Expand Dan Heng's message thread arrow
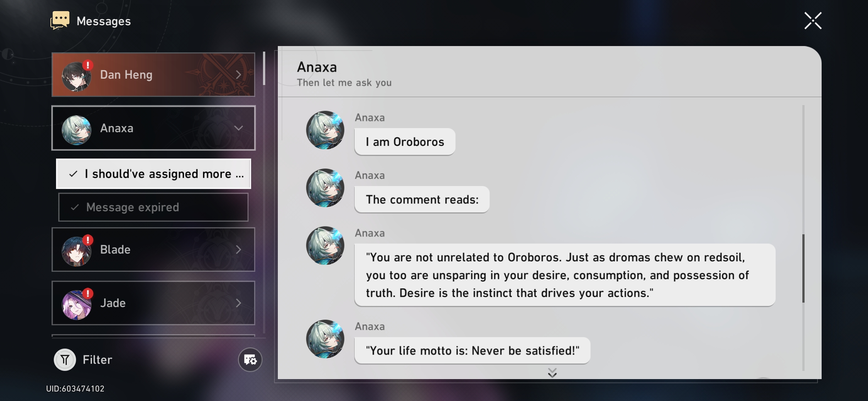This screenshot has width=868, height=401. 239,75
